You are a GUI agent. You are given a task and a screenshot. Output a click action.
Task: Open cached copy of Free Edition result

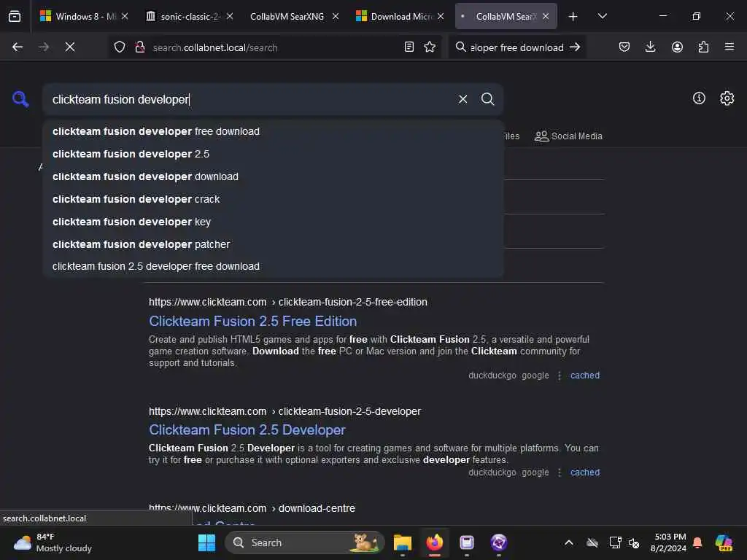[x=585, y=376]
